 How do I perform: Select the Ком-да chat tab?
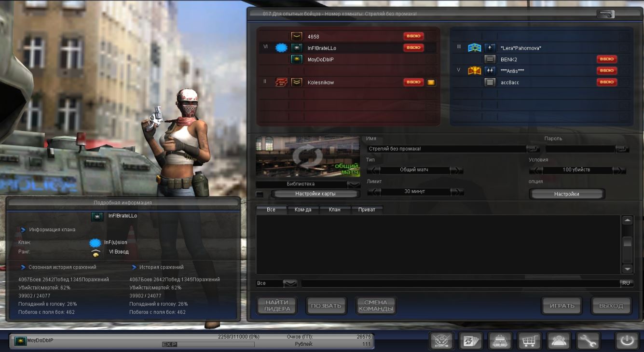point(303,210)
